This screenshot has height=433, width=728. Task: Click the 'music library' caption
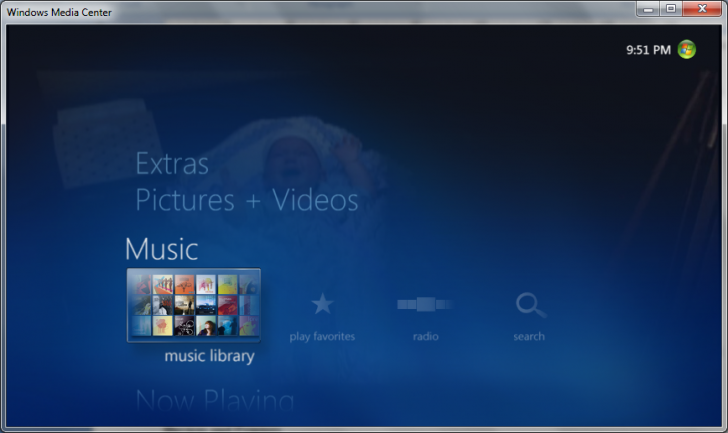(x=209, y=356)
